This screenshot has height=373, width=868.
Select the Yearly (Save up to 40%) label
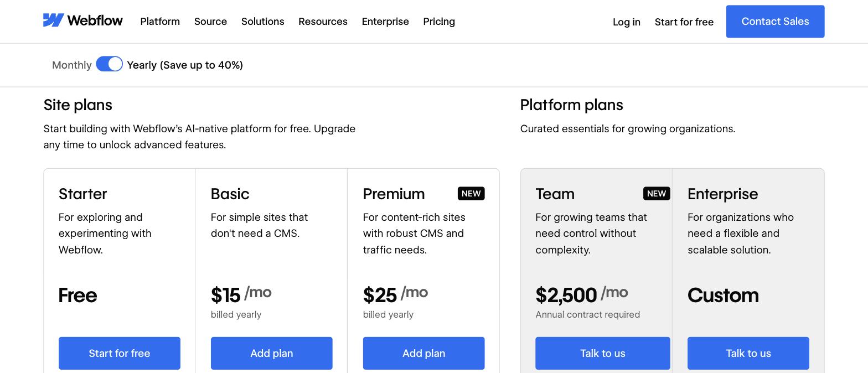click(x=185, y=65)
